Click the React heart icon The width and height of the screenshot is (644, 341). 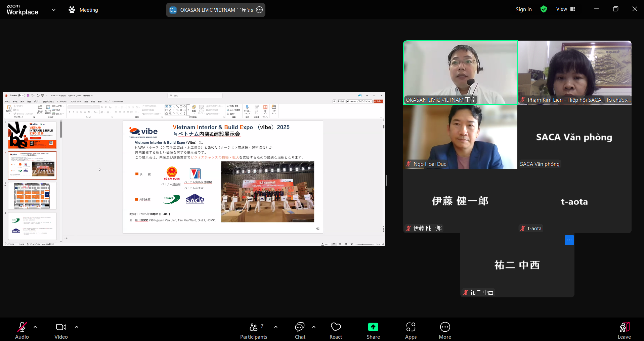pyautogui.click(x=336, y=330)
